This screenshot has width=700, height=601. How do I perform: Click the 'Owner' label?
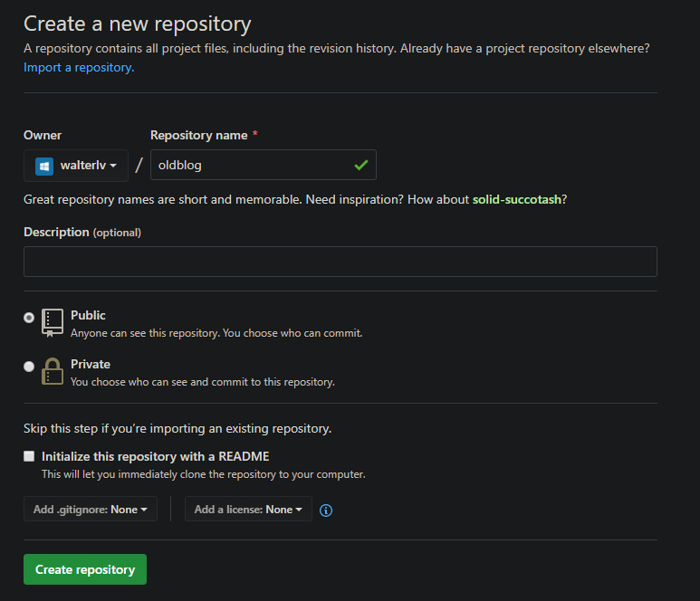[x=43, y=135]
